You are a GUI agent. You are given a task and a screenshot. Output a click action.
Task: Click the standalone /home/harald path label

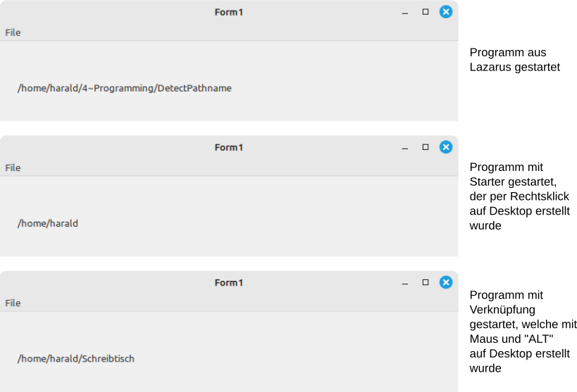[48, 223]
